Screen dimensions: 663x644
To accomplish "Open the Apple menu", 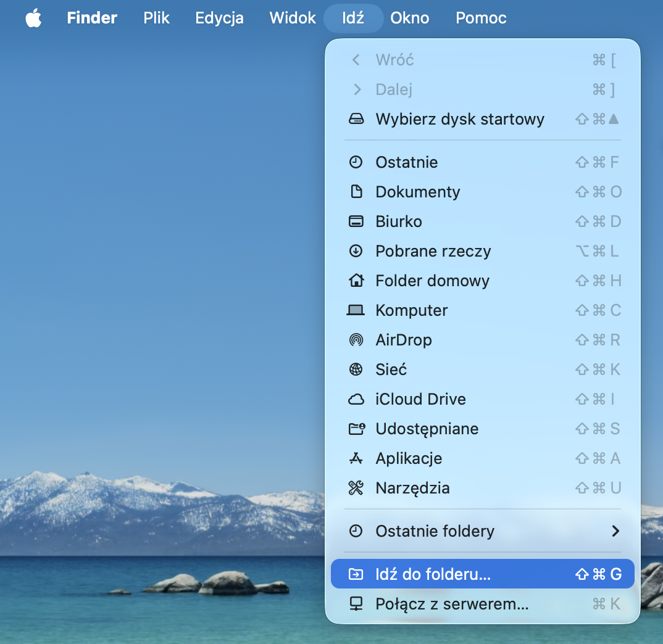I will (x=33, y=18).
